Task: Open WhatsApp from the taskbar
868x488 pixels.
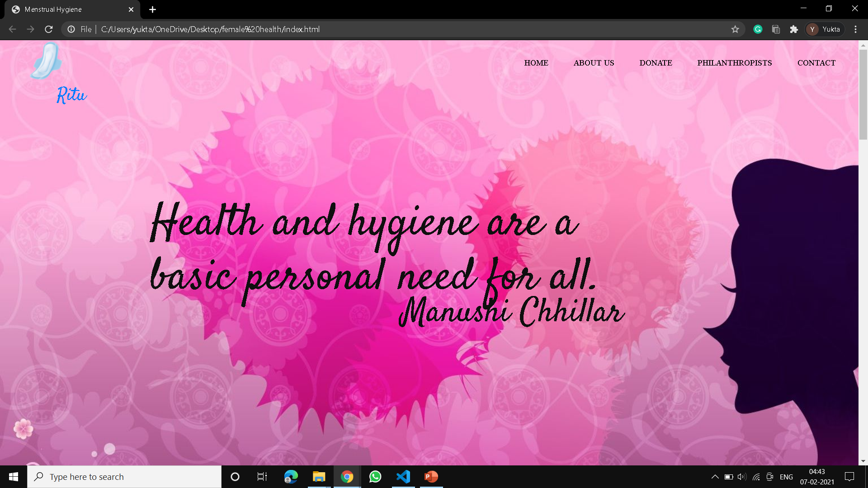Action: coord(375,477)
